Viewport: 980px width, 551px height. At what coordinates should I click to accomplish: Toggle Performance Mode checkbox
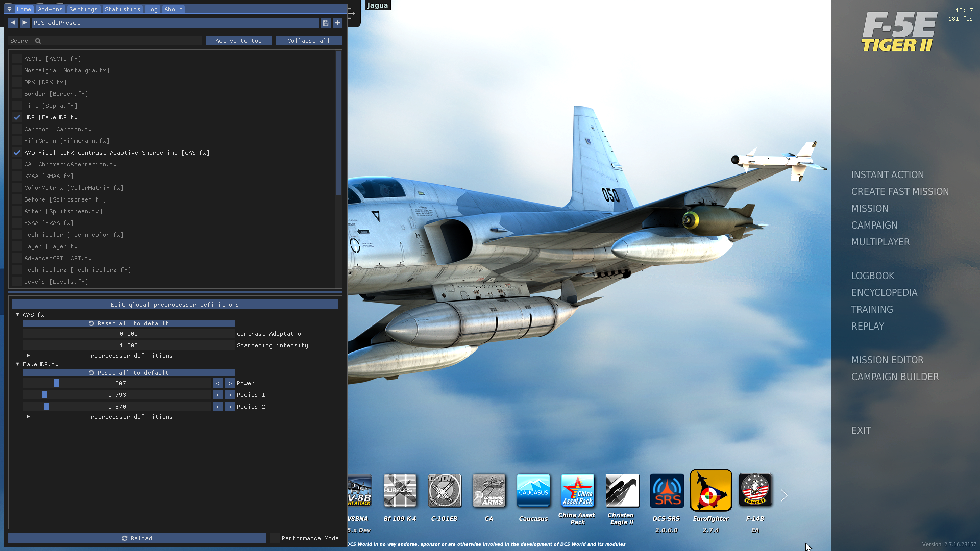click(275, 538)
